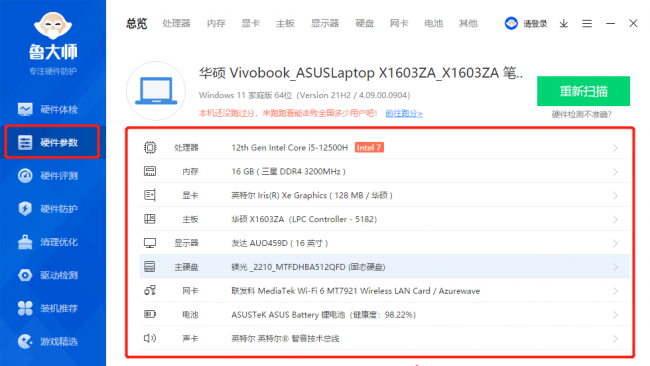Select '16 GB ( 三星 DDR4 3200MHz )' text
Image resolution: width=650 pixels, height=366 pixels.
tap(288, 171)
